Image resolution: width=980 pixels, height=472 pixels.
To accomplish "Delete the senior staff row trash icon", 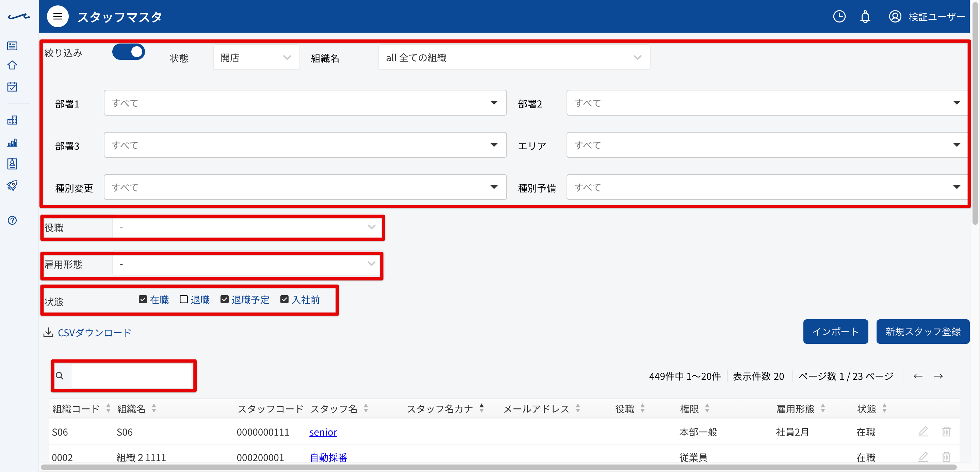I will coord(946,431).
